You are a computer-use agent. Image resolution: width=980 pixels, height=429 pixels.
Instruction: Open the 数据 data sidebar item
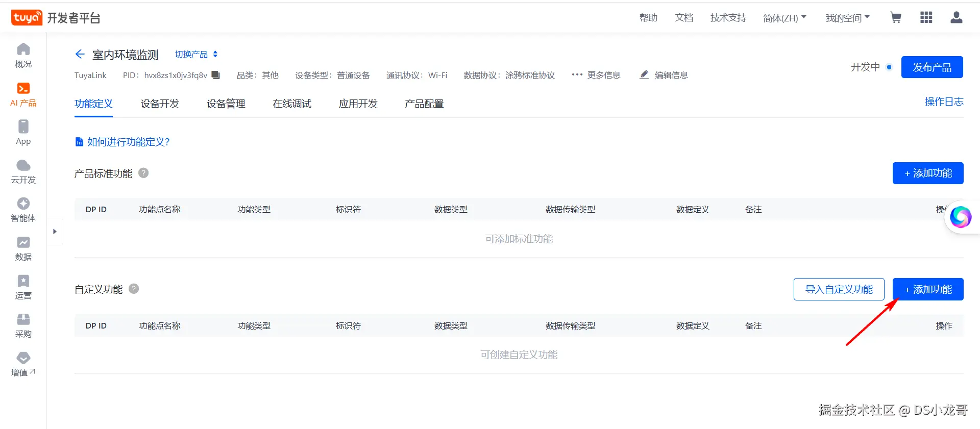[23, 248]
